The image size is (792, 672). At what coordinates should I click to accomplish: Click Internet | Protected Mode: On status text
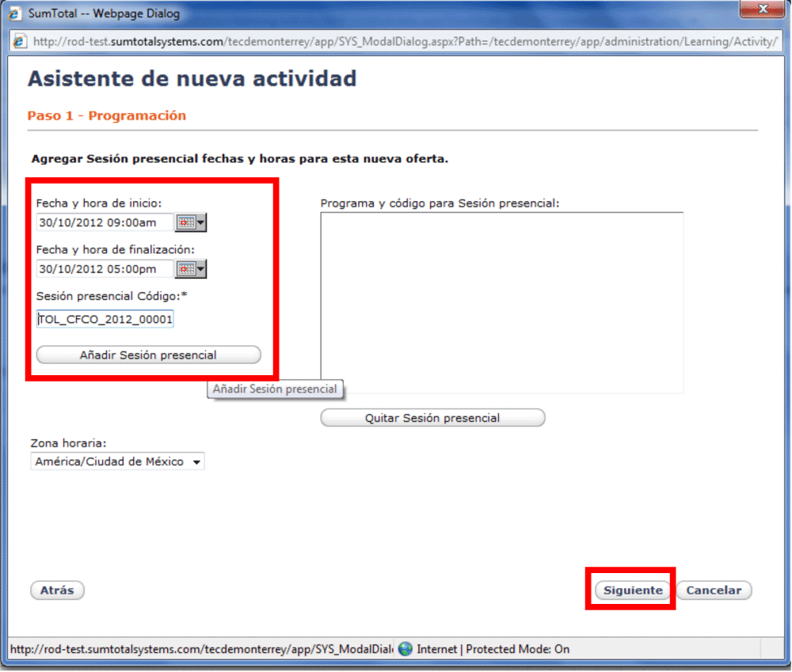pos(493,649)
